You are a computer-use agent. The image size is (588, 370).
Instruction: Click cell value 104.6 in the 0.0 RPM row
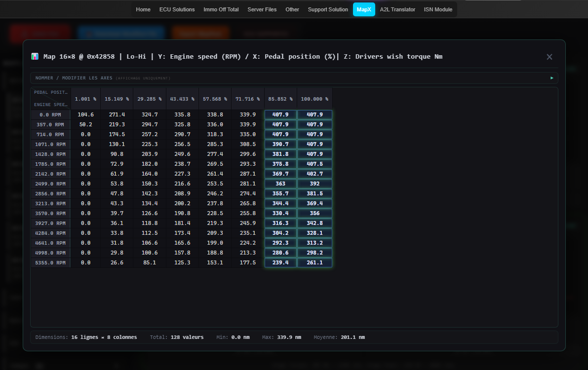click(x=85, y=115)
